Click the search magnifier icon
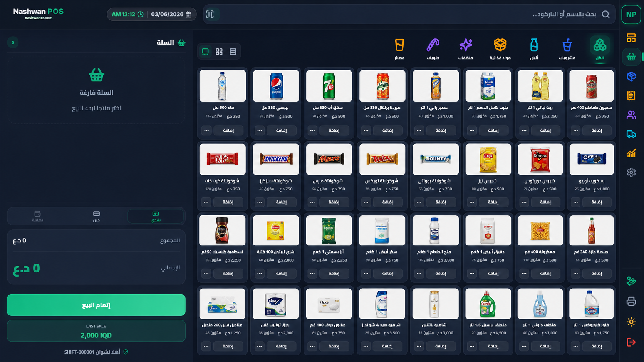 [x=605, y=14]
